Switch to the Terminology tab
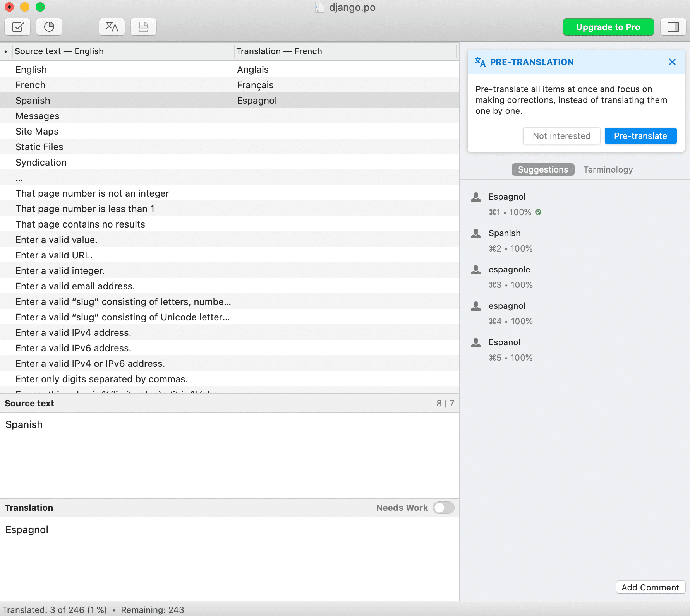 tap(608, 169)
